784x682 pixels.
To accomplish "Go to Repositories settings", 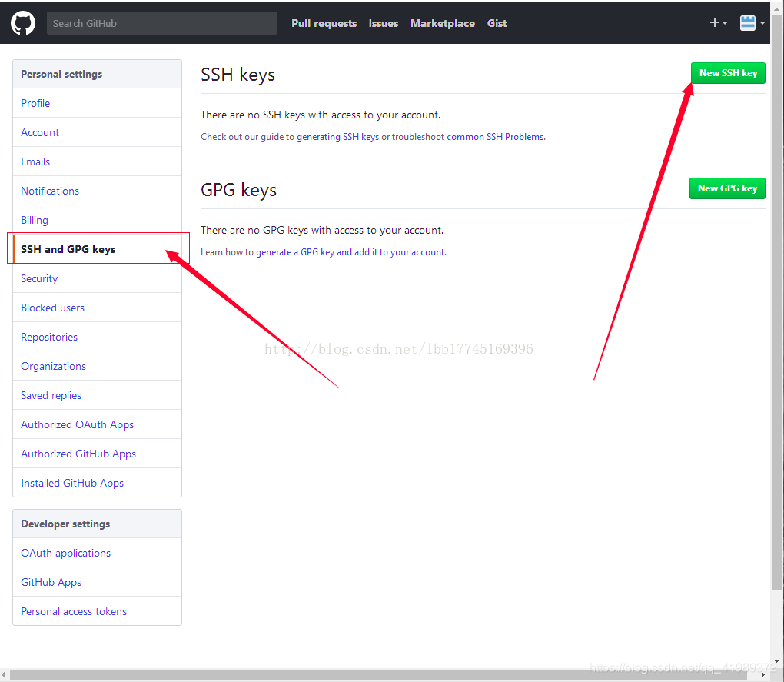I will click(x=97, y=337).
